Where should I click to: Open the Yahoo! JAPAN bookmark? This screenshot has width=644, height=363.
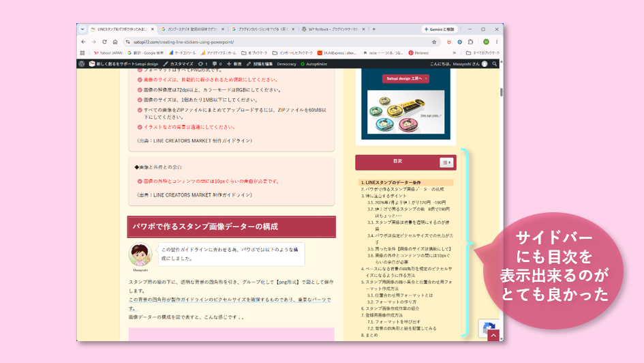pos(108,53)
